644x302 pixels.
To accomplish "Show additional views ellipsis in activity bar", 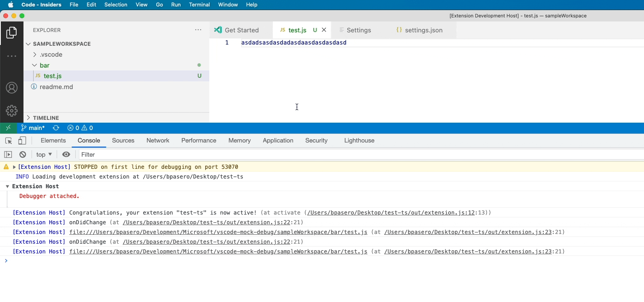I will coord(12,56).
